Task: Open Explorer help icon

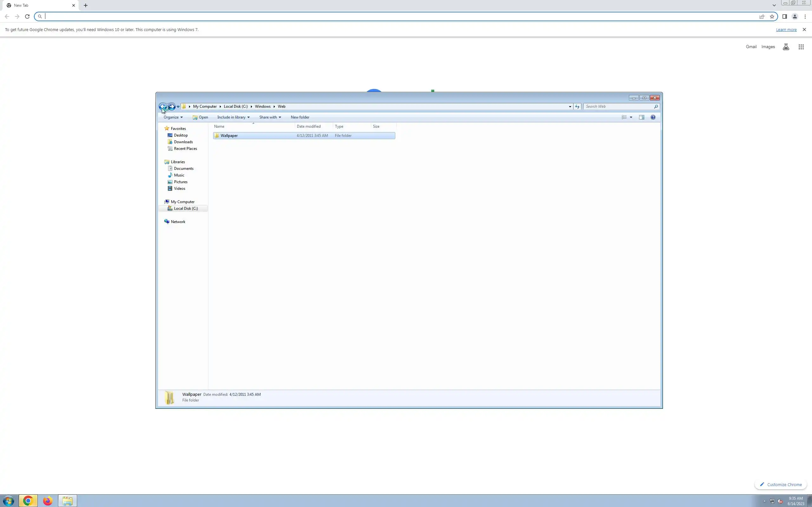Action: click(653, 117)
